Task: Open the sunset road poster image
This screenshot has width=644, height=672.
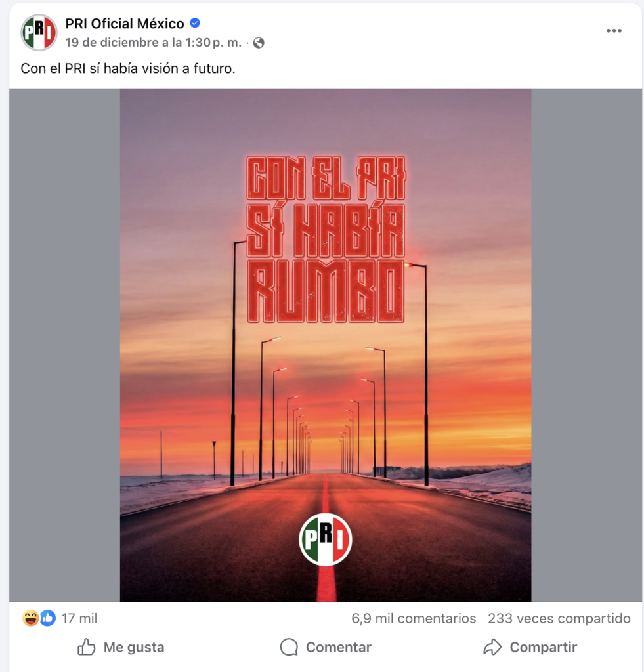Action: [326, 345]
